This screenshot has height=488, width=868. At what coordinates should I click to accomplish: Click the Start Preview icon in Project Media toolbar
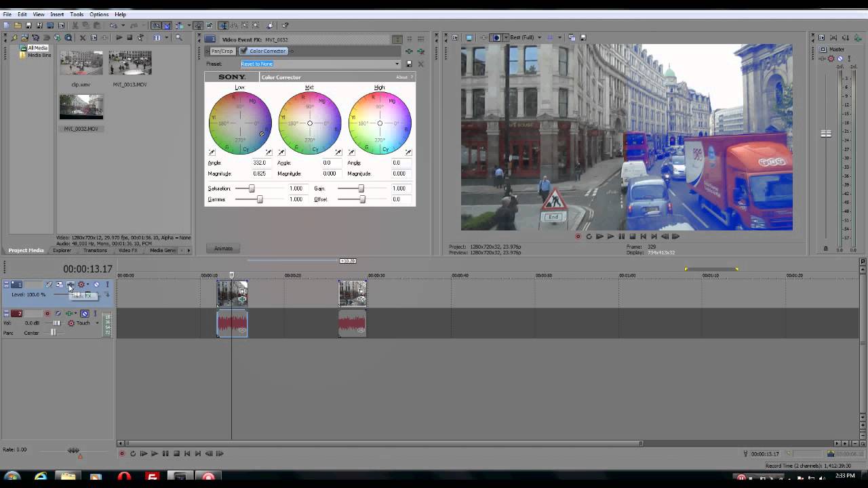(x=119, y=38)
